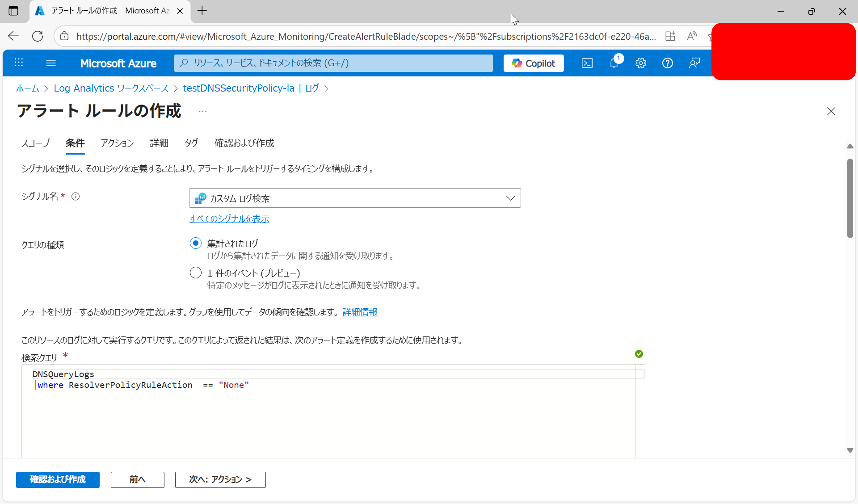Screen dimensions: 858x504
Task: Open Azure Cloud Shell icon
Action: click(x=587, y=63)
